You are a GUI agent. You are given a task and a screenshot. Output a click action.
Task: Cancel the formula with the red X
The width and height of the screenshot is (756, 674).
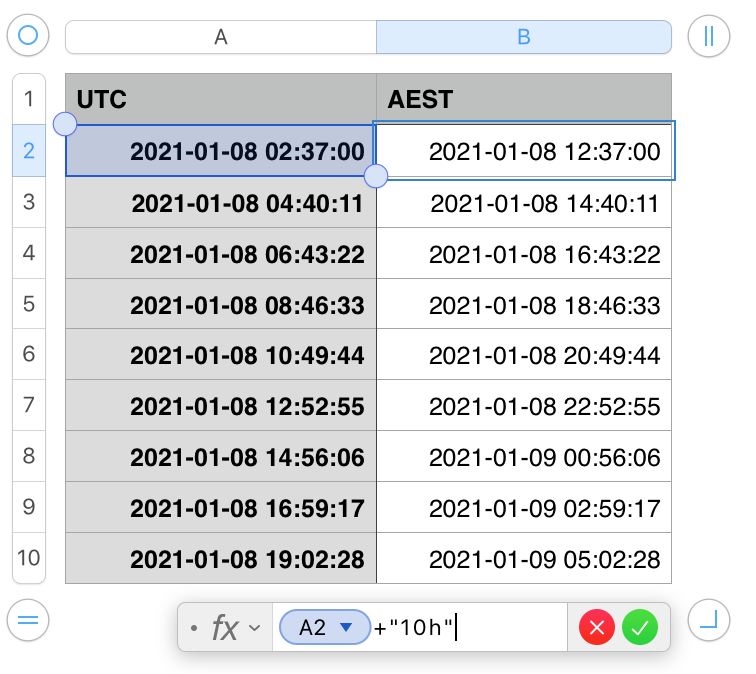pos(597,628)
